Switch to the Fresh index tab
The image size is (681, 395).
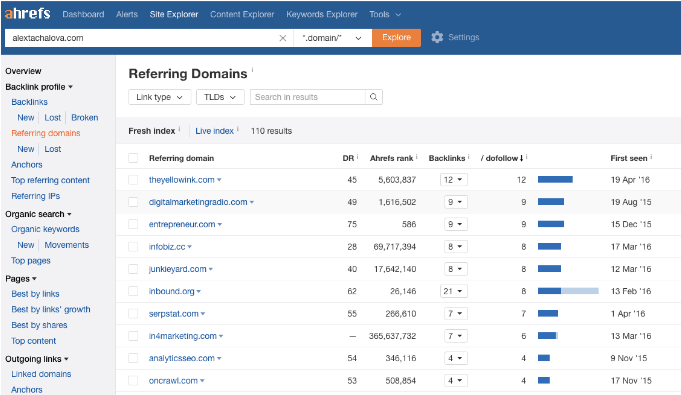(x=152, y=131)
